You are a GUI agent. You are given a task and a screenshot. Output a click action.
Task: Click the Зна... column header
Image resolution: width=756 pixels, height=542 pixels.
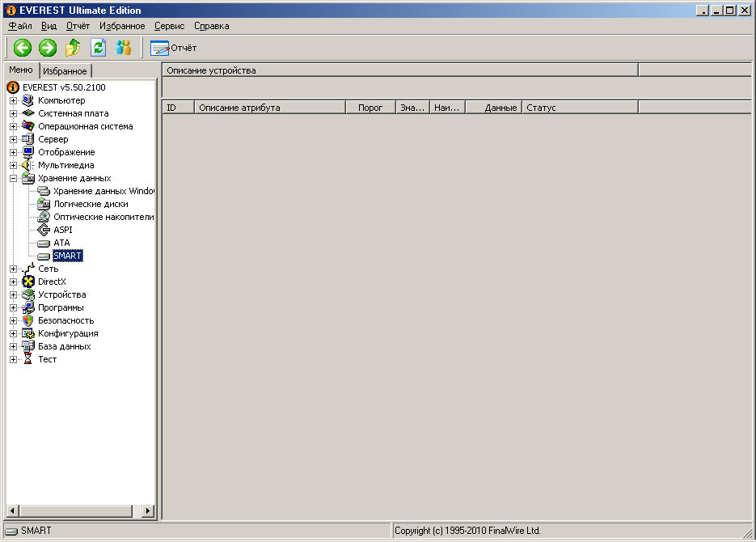pos(412,108)
